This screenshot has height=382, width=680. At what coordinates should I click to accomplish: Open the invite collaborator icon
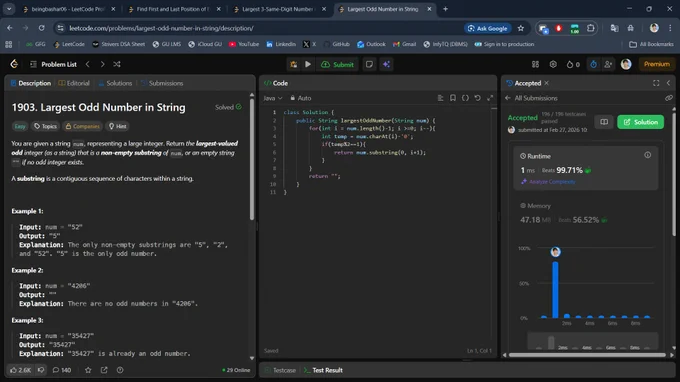click(x=608, y=64)
